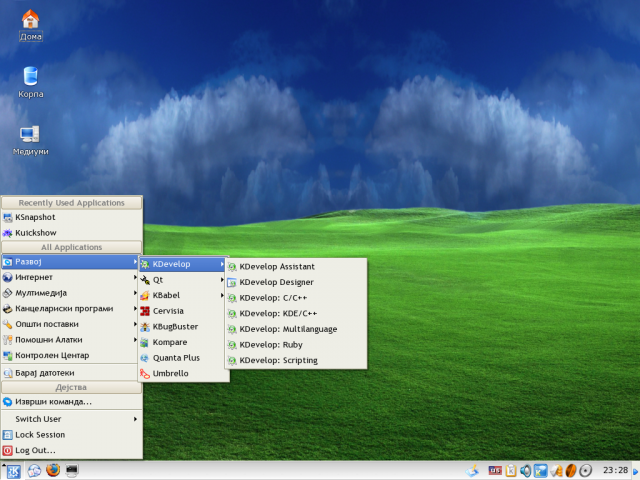This screenshot has height=480, width=640.
Task: Open the Switch User submenu
Action: coord(71,419)
